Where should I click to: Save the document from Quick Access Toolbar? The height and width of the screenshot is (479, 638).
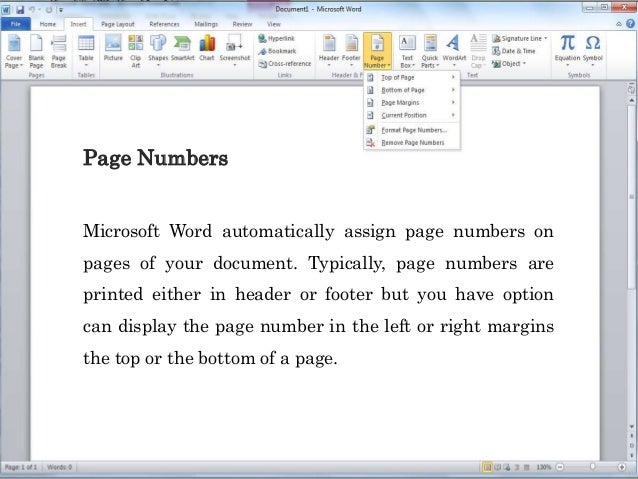pyautogui.click(x=20, y=9)
